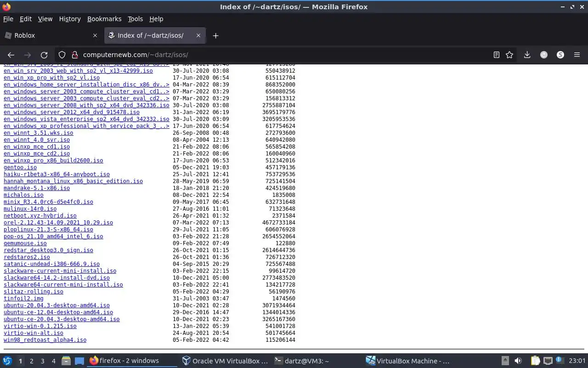Open the notification tray icon next to the clock
Viewport: 588px width, 368px height.
[x=560, y=361]
